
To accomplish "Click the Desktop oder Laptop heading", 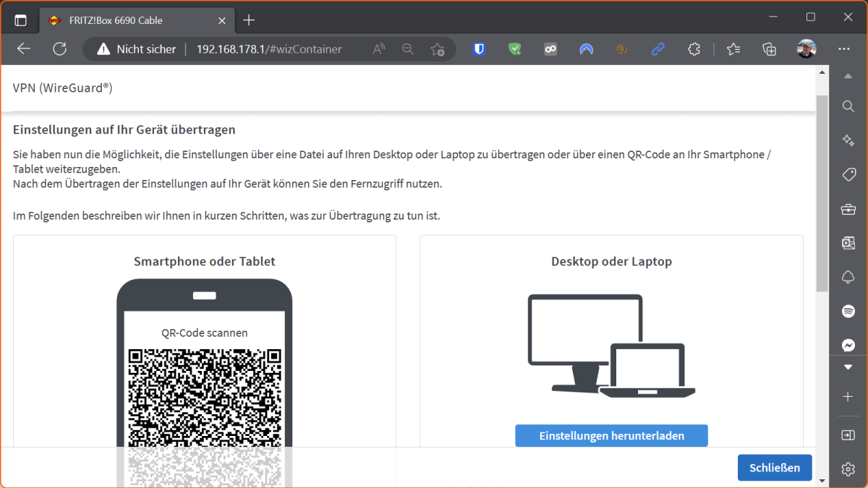I will [611, 261].
